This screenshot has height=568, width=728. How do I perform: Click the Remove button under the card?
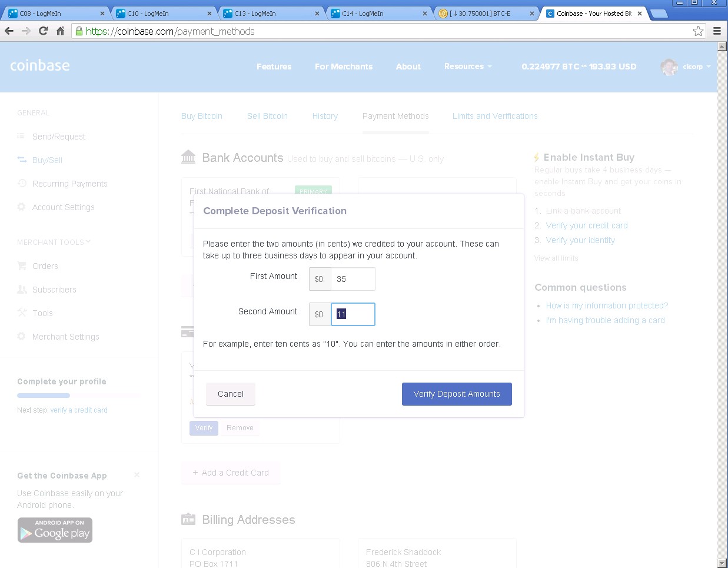240,428
